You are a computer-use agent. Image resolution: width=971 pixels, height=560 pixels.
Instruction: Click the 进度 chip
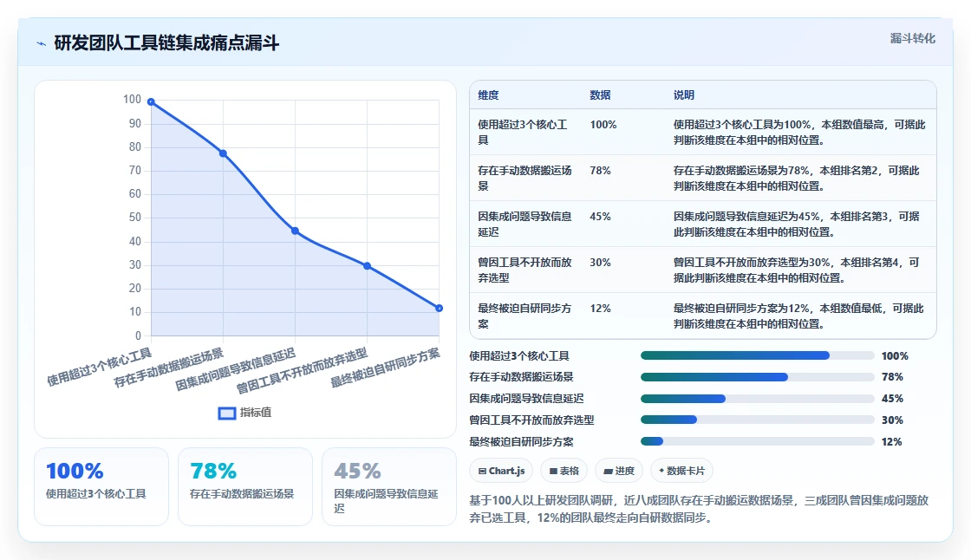click(619, 471)
